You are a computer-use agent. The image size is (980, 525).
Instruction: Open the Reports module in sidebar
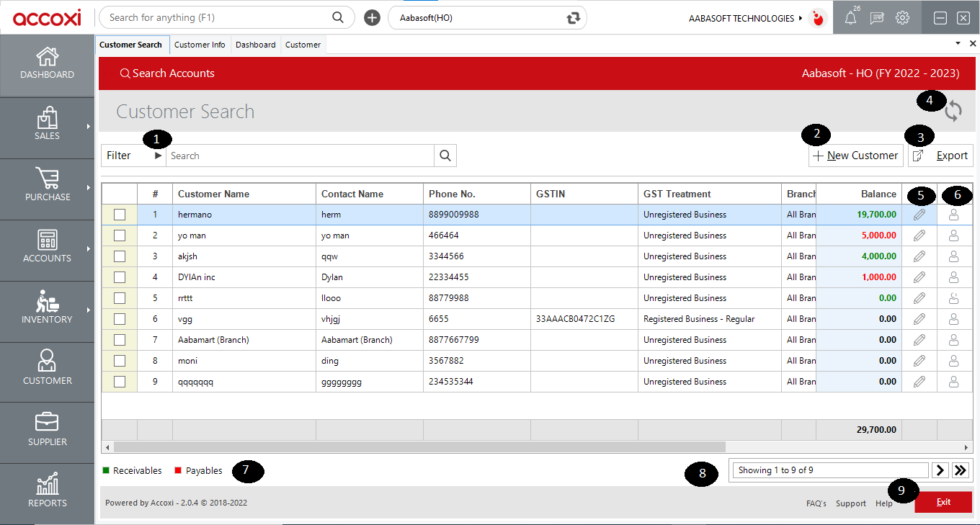(x=47, y=493)
